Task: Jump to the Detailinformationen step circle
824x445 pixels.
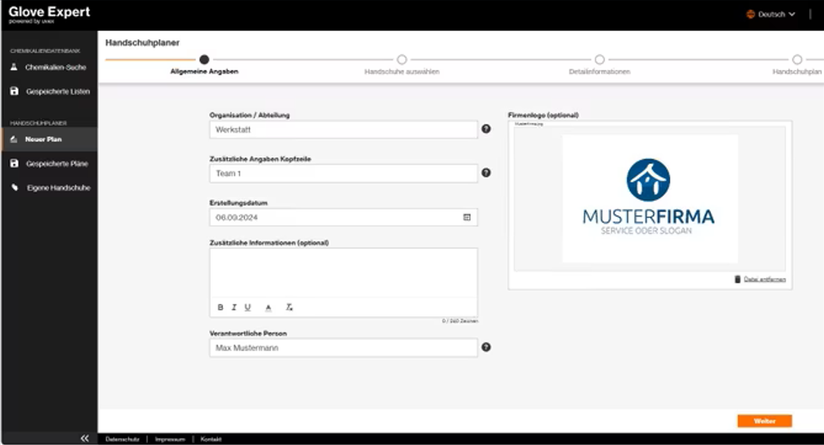Action: [x=600, y=60]
